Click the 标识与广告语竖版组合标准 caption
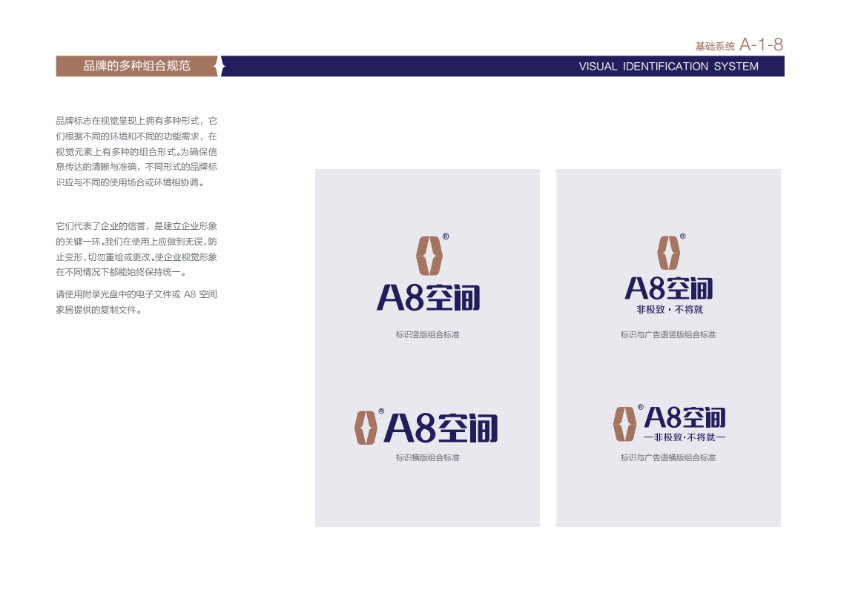841x616 pixels. tap(668, 334)
